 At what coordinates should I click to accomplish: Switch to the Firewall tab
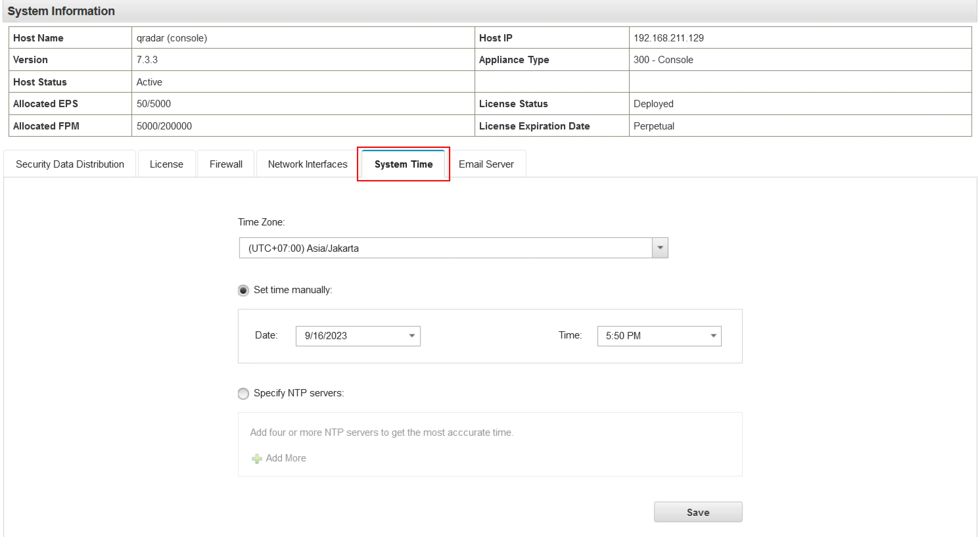(226, 164)
